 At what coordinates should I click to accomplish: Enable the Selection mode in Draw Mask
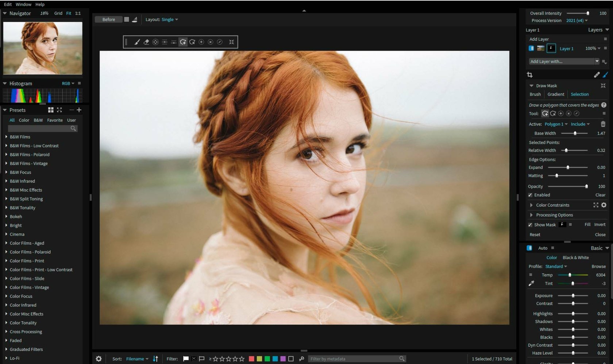pyautogui.click(x=579, y=94)
